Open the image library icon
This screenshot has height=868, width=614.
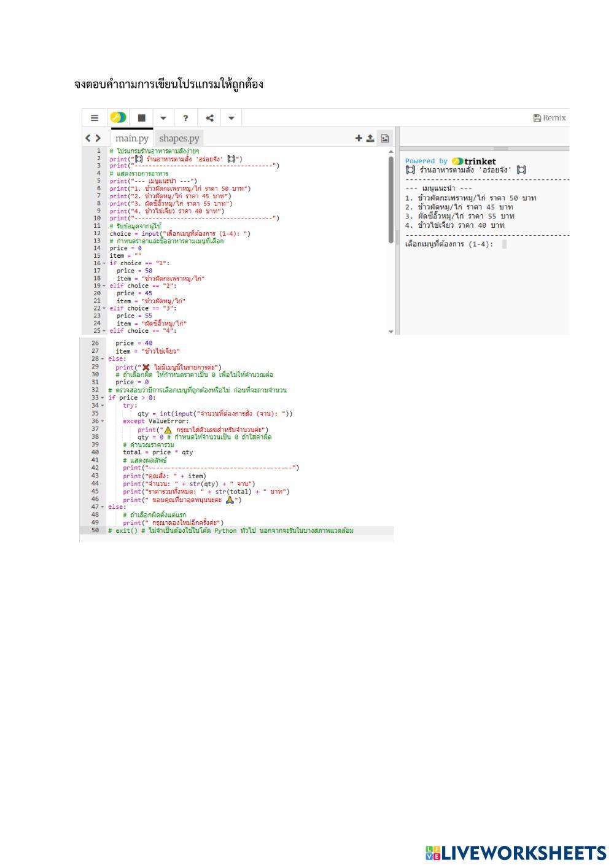385,139
